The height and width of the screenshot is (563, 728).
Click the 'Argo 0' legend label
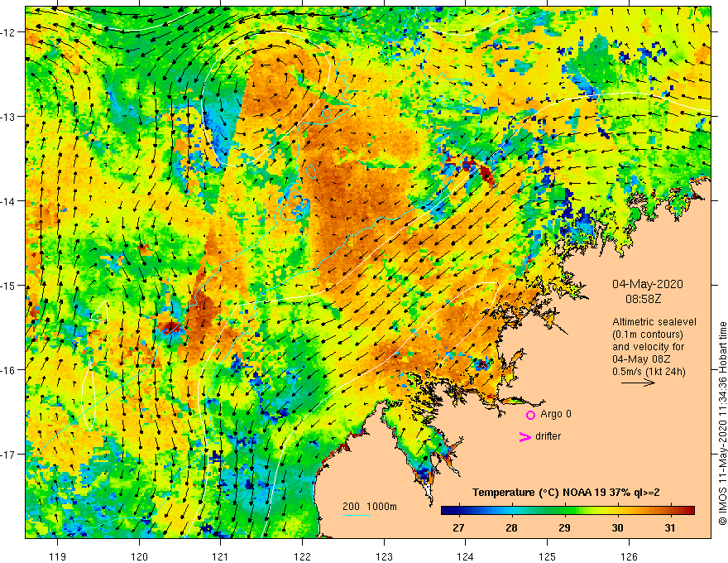(x=556, y=414)
